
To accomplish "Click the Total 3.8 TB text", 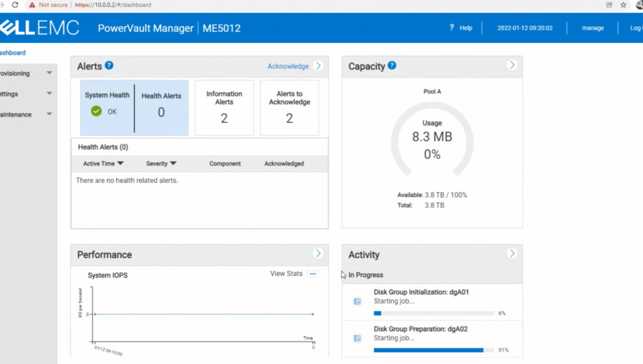I will pyautogui.click(x=421, y=205).
